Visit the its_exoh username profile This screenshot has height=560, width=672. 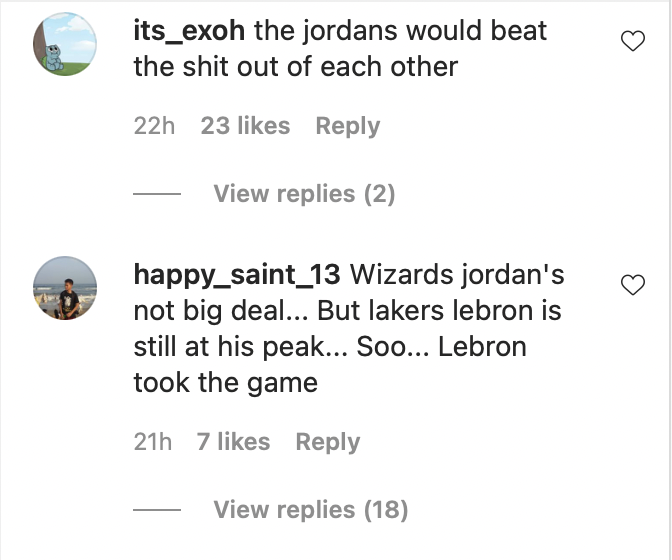tap(189, 31)
